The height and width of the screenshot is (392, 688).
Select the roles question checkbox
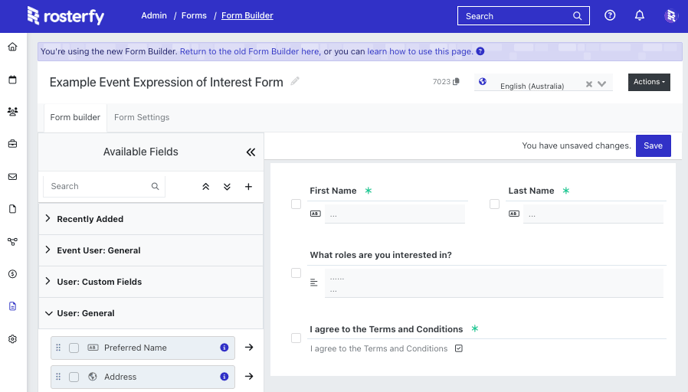(x=296, y=273)
